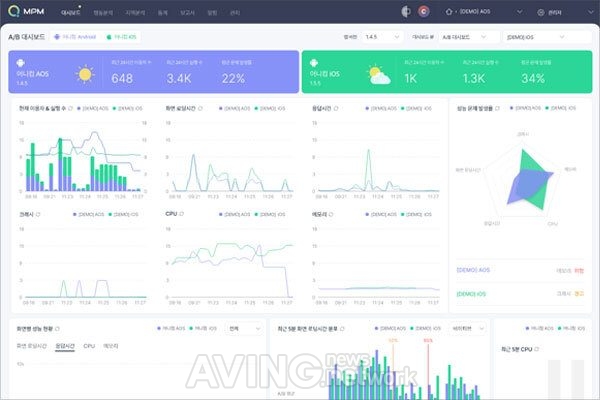
Task: Click the Android robot icon on the purple card
Action: tap(21, 62)
